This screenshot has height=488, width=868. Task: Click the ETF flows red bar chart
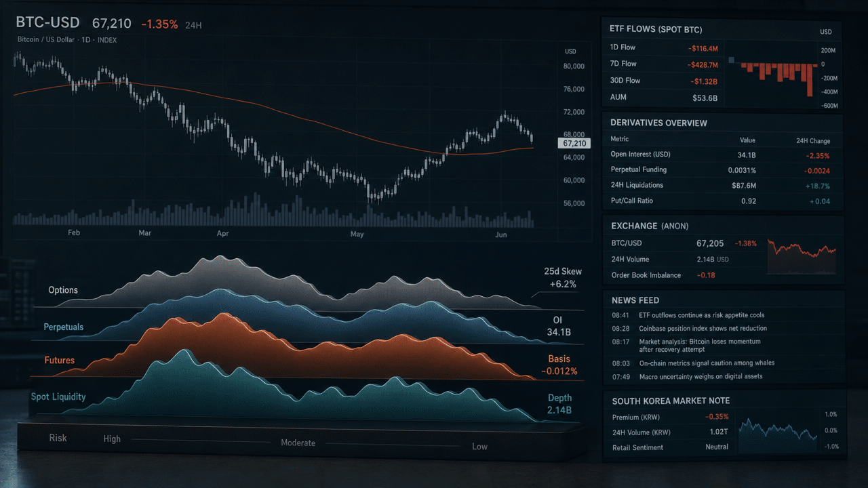(x=772, y=76)
